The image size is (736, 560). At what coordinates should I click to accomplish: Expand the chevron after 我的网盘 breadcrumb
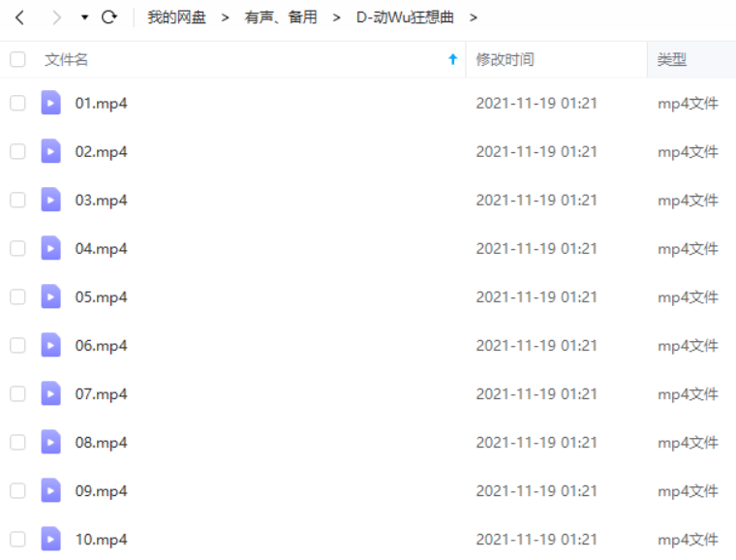pyautogui.click(x=226, y=17)
